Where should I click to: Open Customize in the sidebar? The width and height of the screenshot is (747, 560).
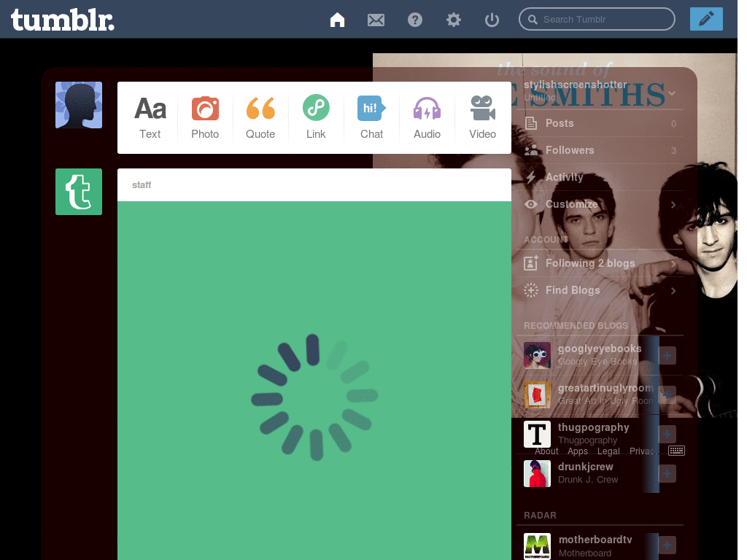600,204
